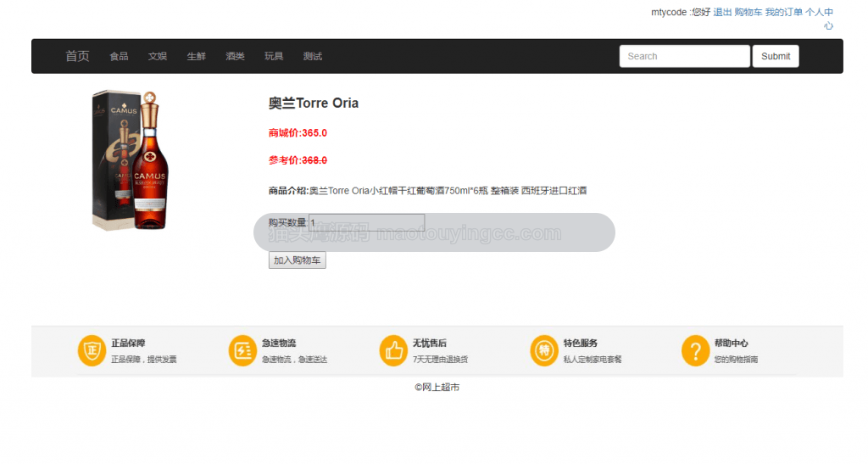Click the 急速物流 lightning icon
The image size is (868, 464).
[x=242, y=350]
